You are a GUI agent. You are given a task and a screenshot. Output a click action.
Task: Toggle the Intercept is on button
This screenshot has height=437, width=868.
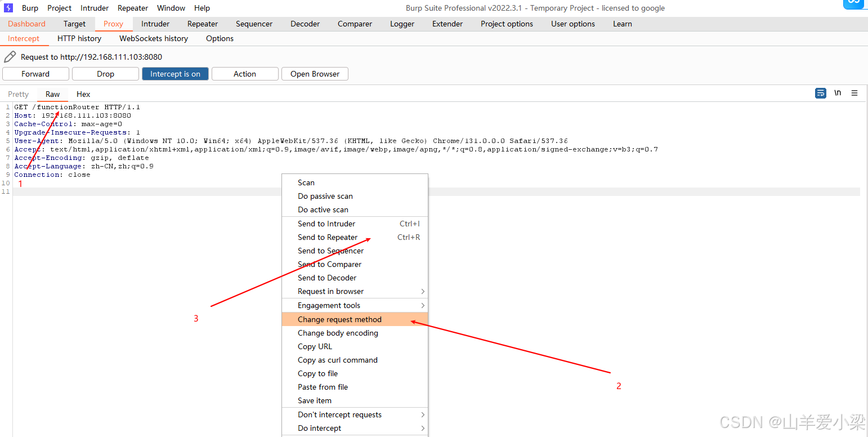[175, 74]
